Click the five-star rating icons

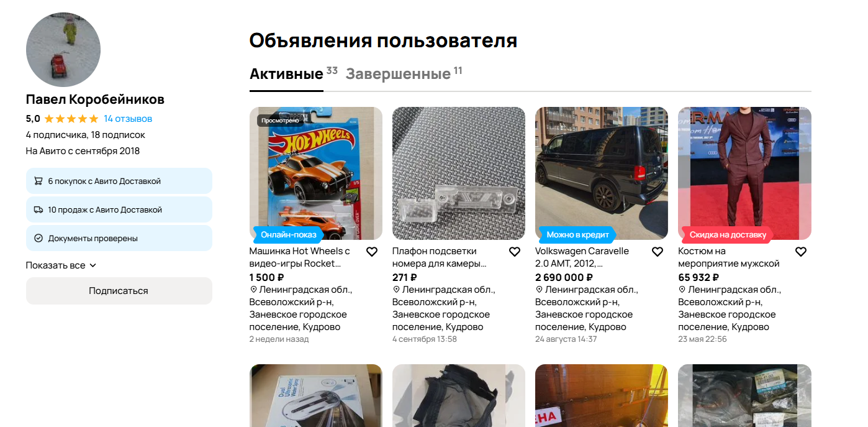[x=71, y=119]
